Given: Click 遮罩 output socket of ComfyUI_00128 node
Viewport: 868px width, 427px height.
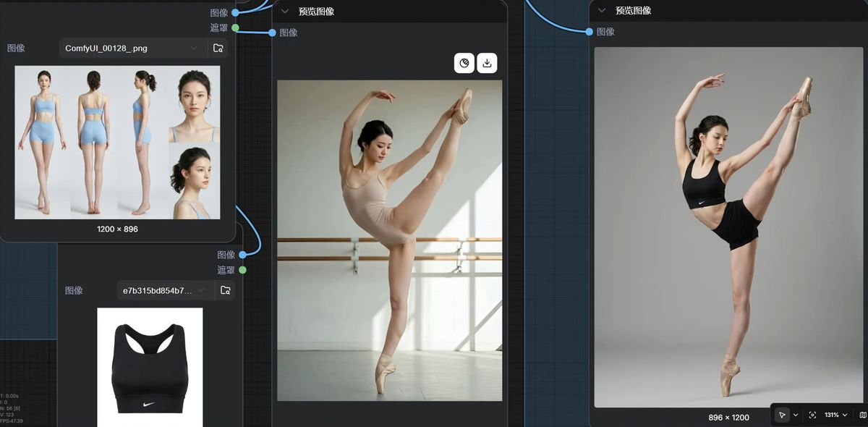Looking at the screenshot, I should pyautogui.click(x=235, y=28).
